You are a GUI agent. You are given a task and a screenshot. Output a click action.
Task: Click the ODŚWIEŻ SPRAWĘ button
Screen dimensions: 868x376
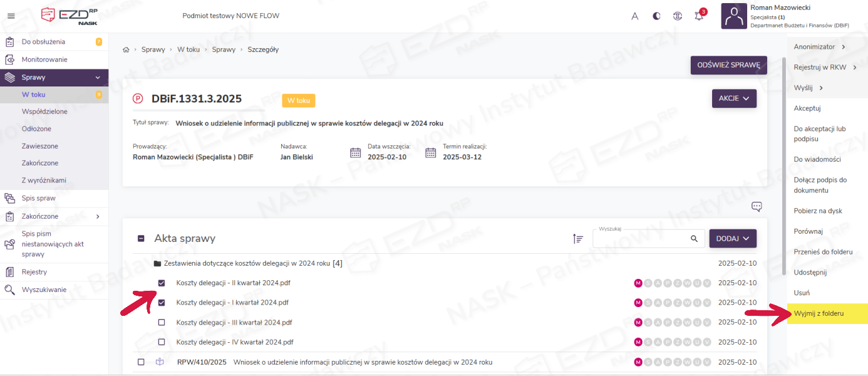click(x=728, y=65)
